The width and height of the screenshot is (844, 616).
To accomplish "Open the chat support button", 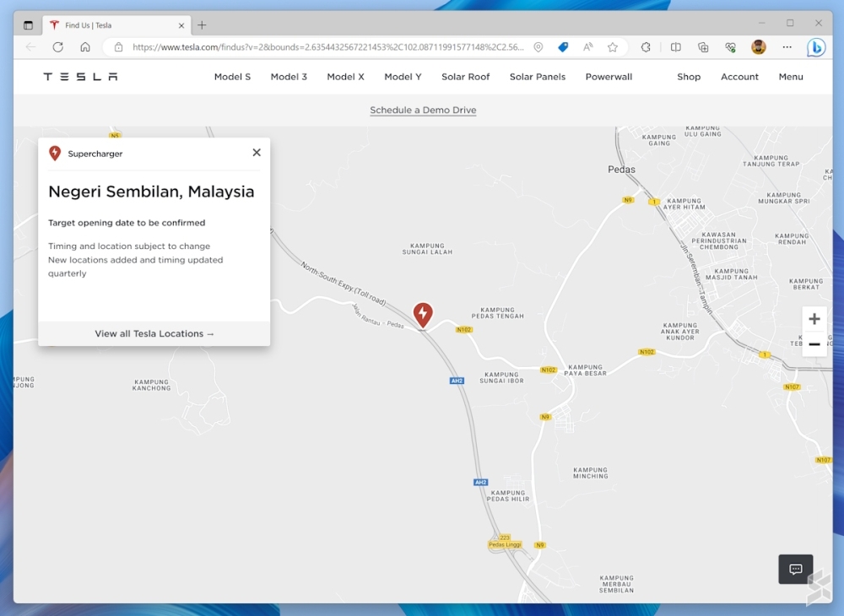I will click(796, 570).
